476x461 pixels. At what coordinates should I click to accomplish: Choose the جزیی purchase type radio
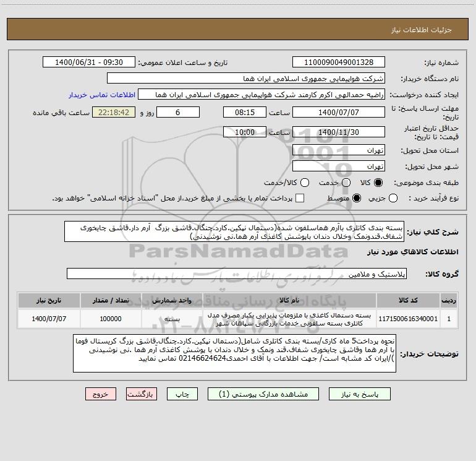pos(393,198)
